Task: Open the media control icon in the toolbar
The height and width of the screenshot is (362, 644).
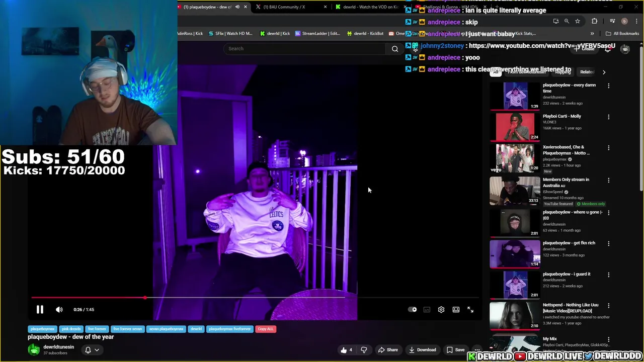Action: 612,21
